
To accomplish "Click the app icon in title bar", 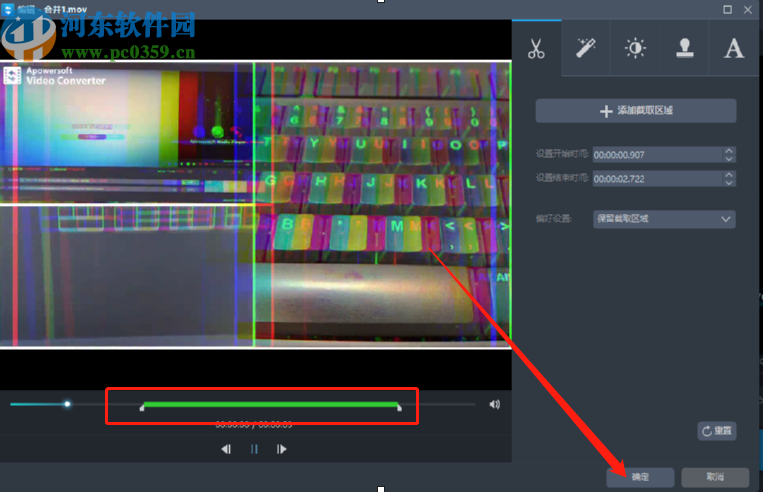I will [8, 9].
